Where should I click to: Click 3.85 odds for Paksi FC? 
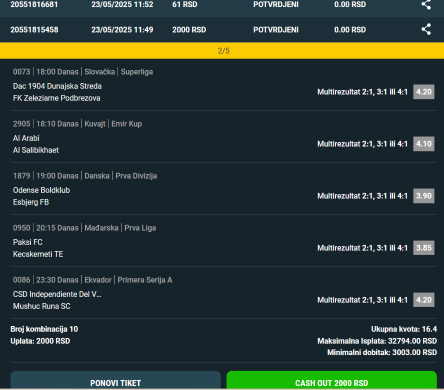[x=424, y=248]
